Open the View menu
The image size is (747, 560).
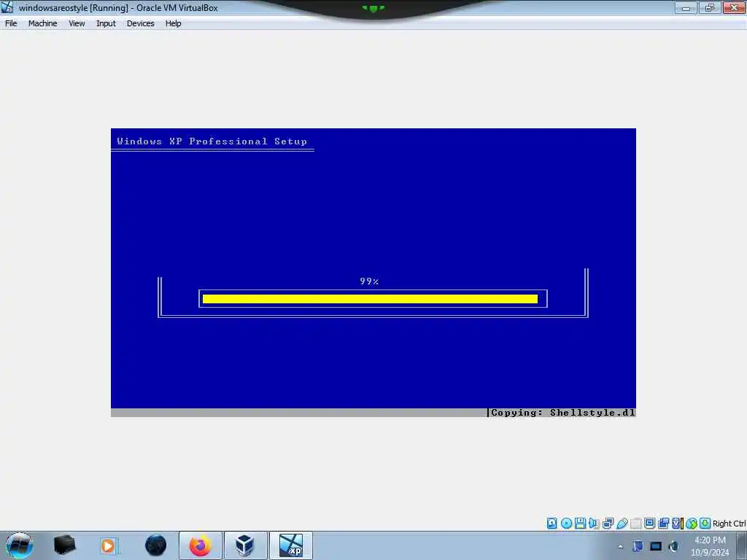coord(76,23)
